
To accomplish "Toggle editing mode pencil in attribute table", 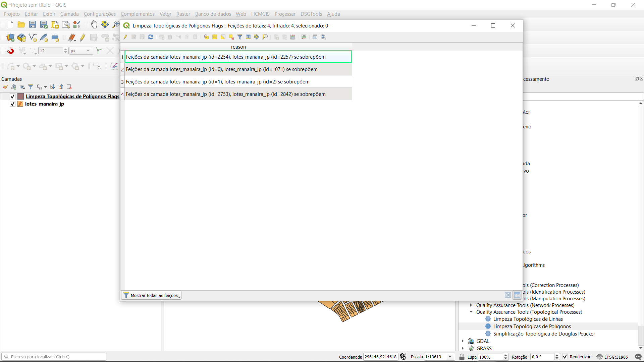I will pyautogui.click(x=125, y=37).
